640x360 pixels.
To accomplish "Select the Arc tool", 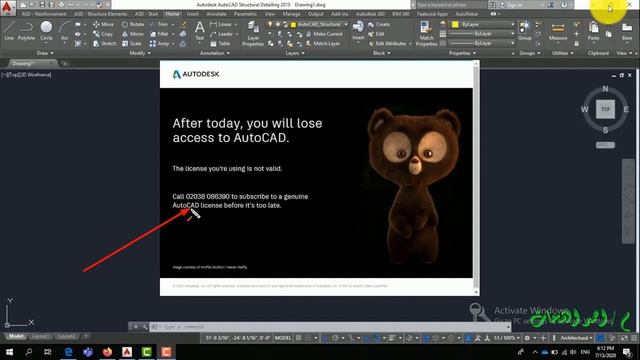I will point(64,31).
